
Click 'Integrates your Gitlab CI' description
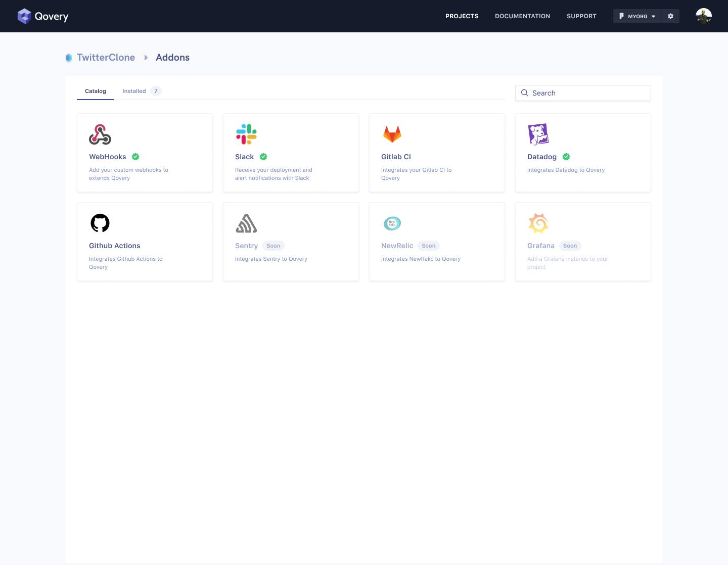click(x=417, y=174)
